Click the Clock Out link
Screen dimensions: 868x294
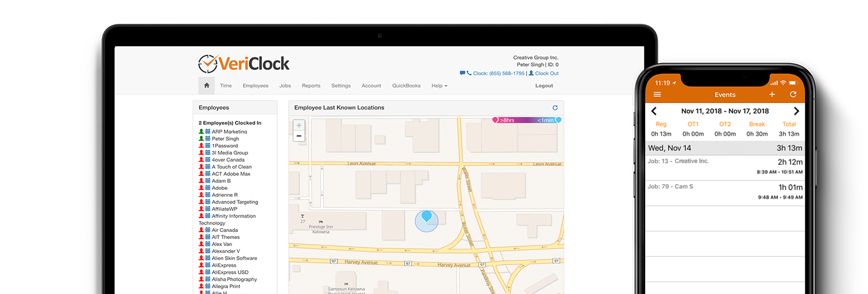(547, 73)
